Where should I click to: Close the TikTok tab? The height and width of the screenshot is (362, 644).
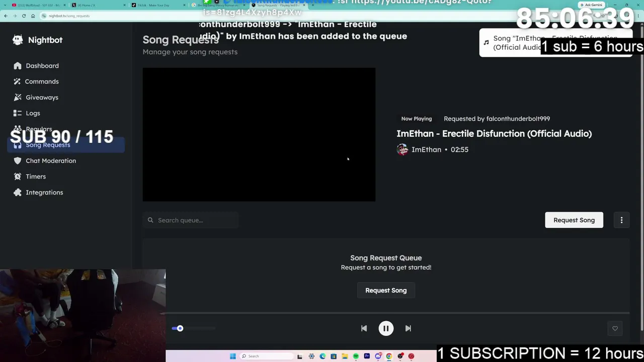pos(184,5)
